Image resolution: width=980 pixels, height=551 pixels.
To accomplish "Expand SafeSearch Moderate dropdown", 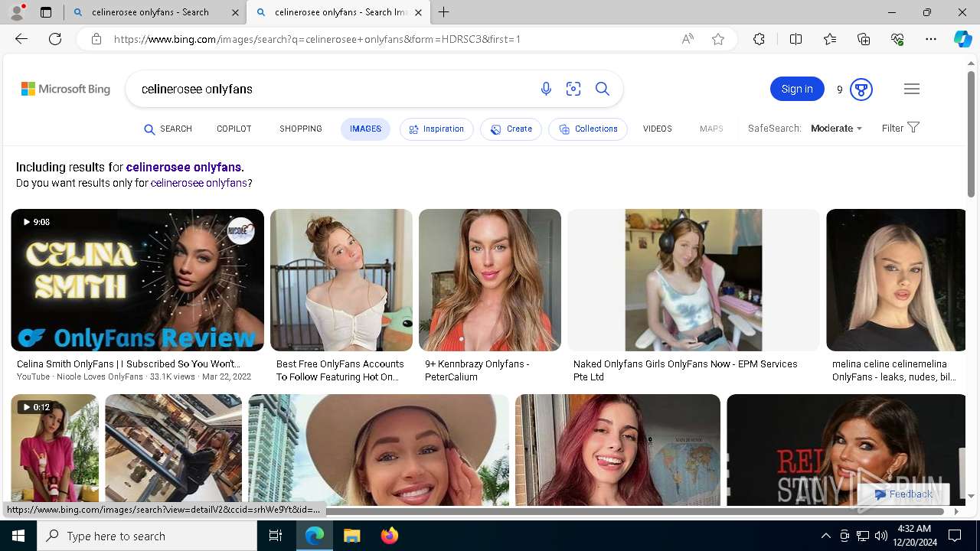I will (836, 129).
